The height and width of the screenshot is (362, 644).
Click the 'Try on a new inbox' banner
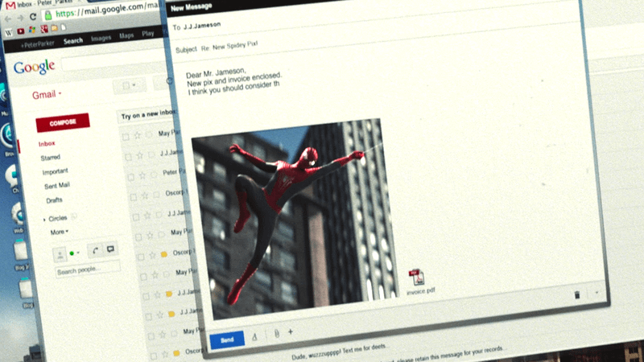click(x=149, y=114)
